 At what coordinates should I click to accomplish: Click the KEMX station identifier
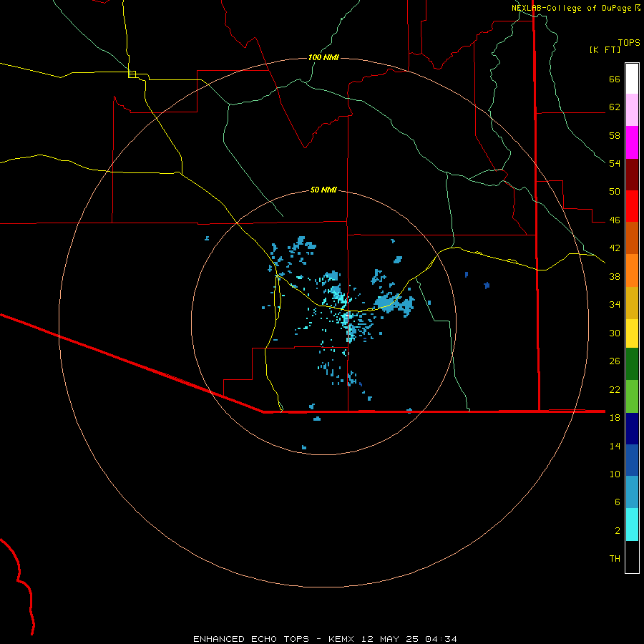tap(343, 639)
